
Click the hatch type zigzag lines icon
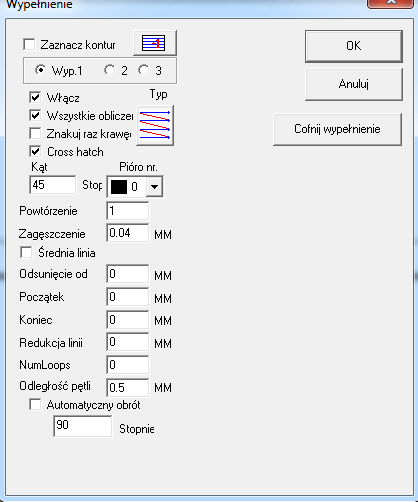[155, 125]
